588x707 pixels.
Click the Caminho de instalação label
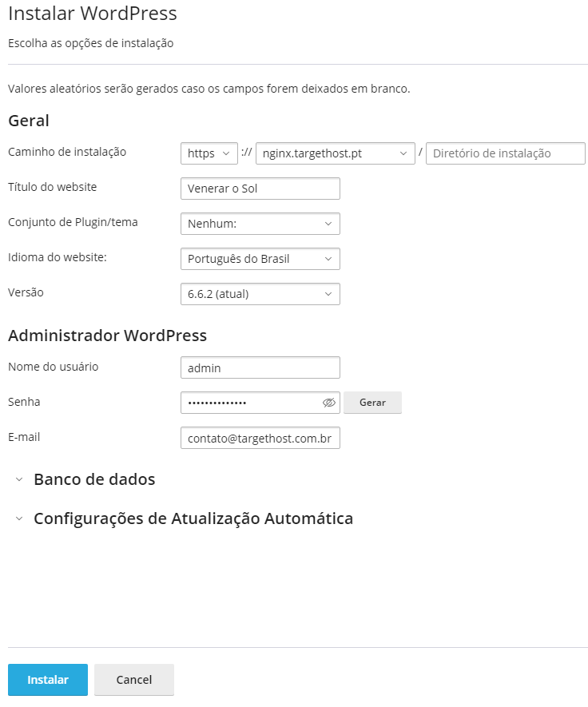67,152
